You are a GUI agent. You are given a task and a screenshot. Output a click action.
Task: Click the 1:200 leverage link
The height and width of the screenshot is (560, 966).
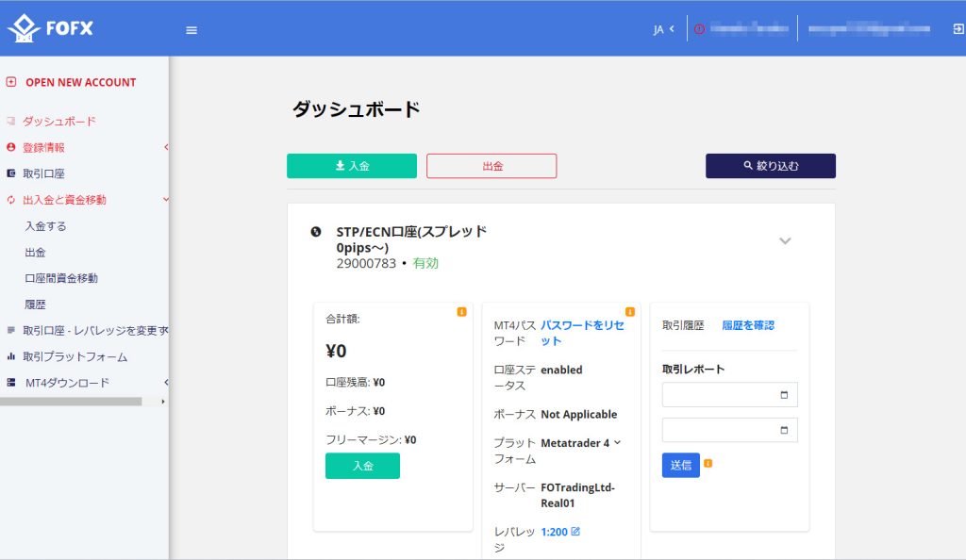click(x=554, y=533)
